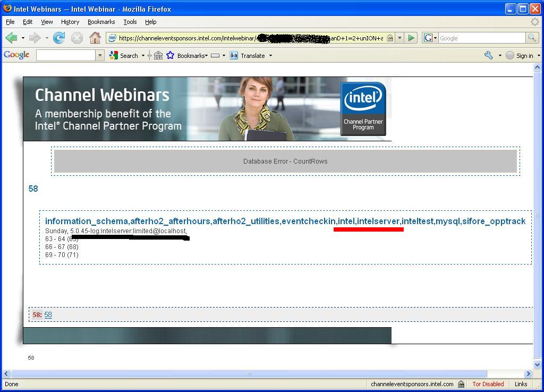The height and width of the screenshot is (392, 544).
Task: Open the Bookmarks menu
Action: pos(101,22)
